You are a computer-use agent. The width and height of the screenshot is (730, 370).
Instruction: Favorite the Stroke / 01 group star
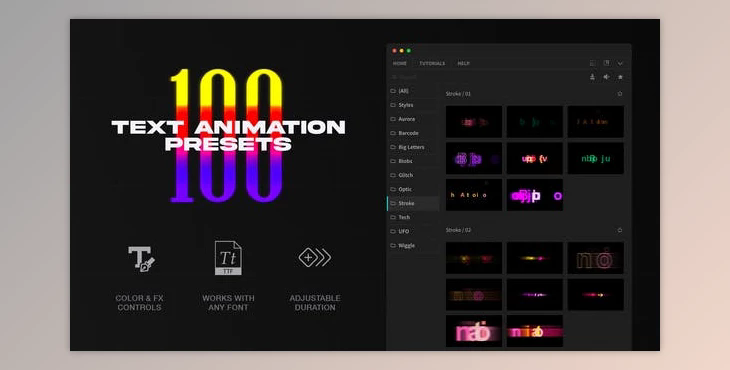620,94
